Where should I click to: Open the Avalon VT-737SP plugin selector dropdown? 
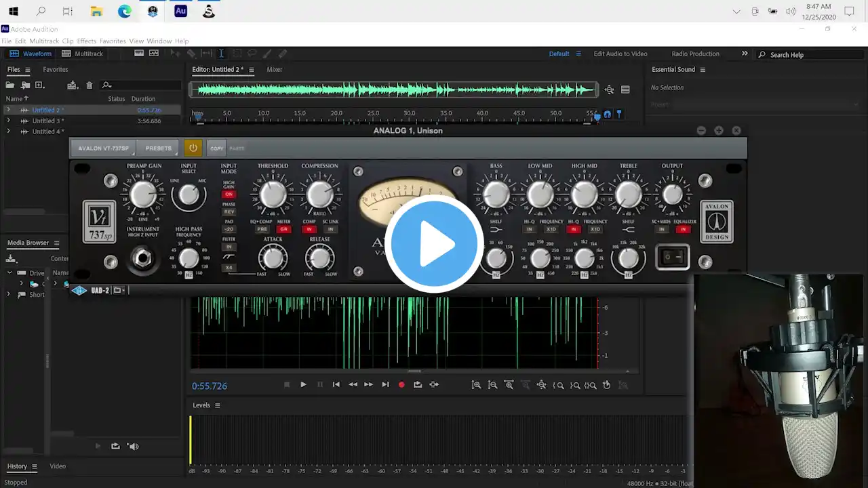point(103,148)
